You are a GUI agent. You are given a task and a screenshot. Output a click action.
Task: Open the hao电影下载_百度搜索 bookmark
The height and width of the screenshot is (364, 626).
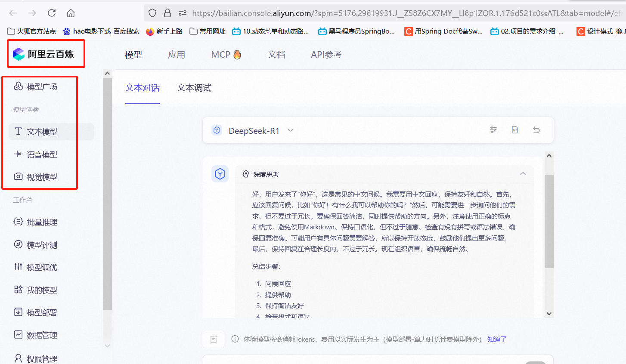pos(101,31)
